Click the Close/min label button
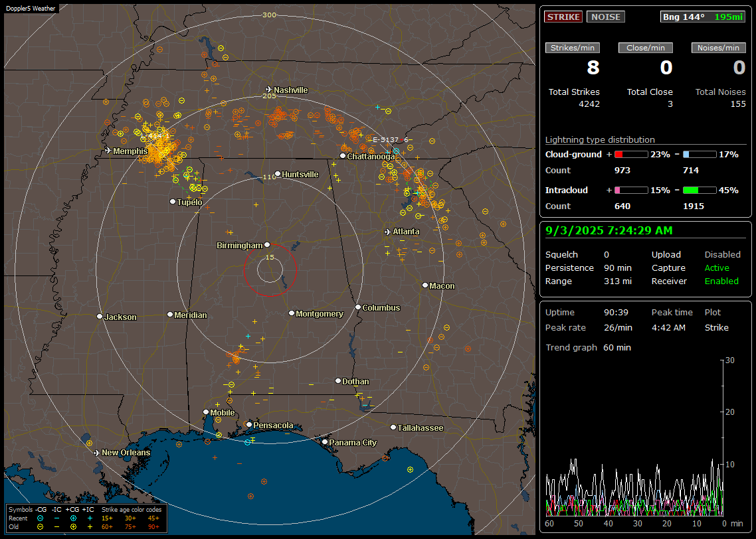Image resolution: width=756 pixels, height=539 pixels. click(x=646, y=48)
